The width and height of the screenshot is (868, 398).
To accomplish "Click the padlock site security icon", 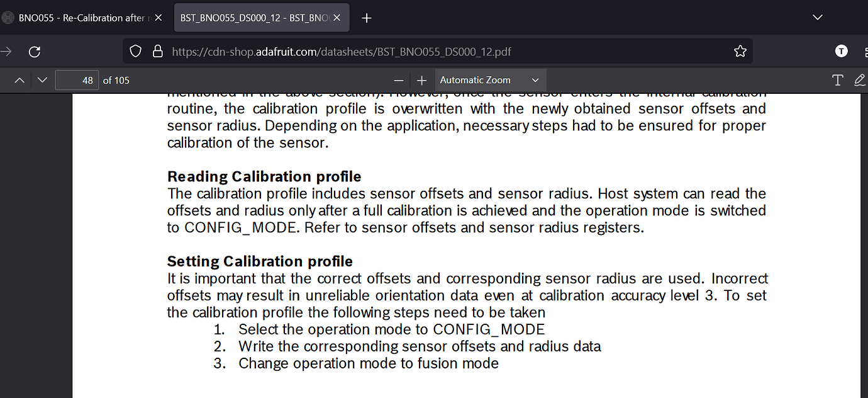I will (x=157, y=51).
